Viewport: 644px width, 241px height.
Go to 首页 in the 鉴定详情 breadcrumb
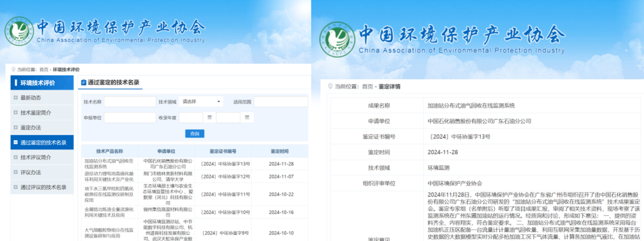coord(367,86)
